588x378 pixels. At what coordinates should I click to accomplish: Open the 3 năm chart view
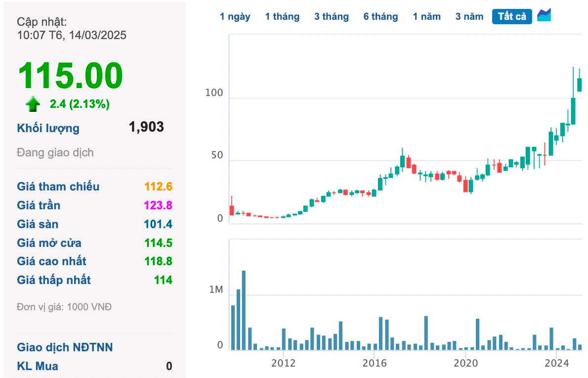(469, 17)
